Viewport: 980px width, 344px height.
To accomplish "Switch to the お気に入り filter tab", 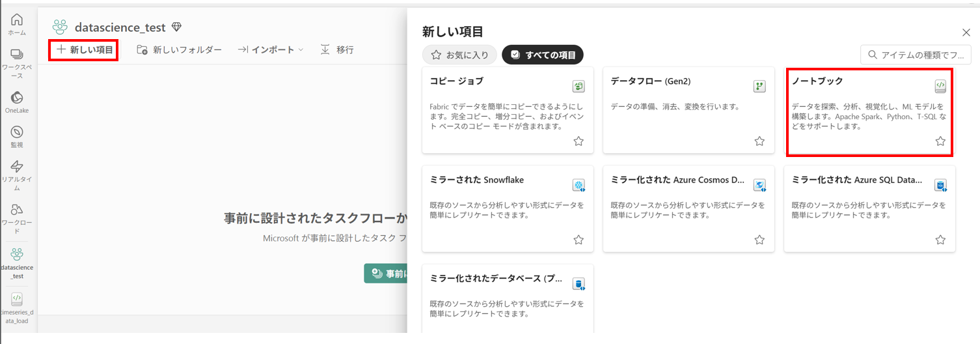I will coord(460,55).
